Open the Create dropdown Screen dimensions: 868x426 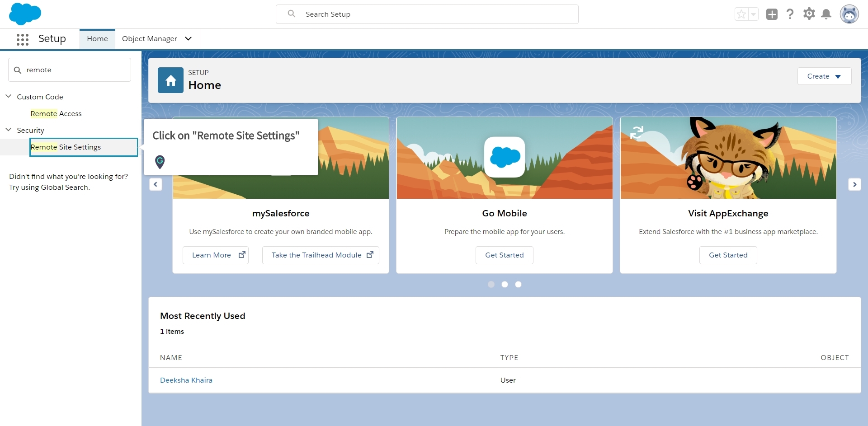pyautogui.click(x=824, y=76)
